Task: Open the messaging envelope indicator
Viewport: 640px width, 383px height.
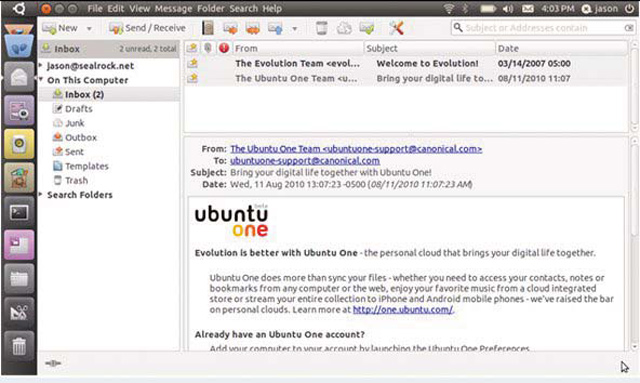Action: coord(527,8)
